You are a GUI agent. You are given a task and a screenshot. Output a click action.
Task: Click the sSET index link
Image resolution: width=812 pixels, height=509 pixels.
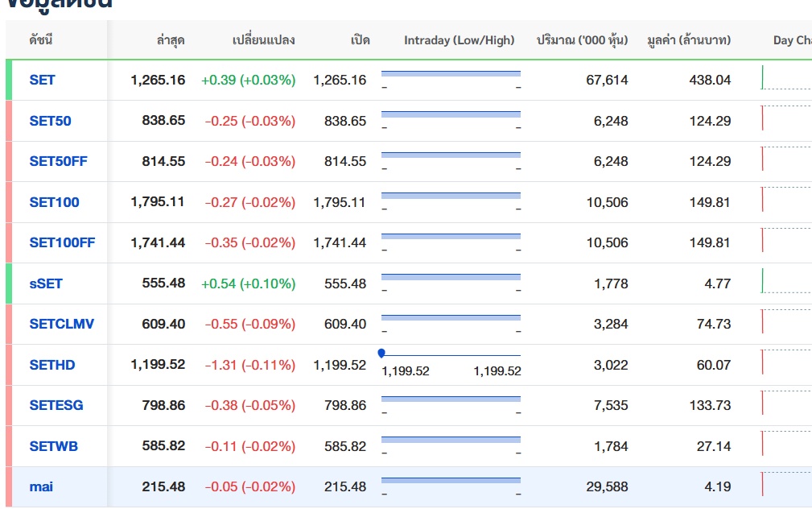click(x=46, y=283)
